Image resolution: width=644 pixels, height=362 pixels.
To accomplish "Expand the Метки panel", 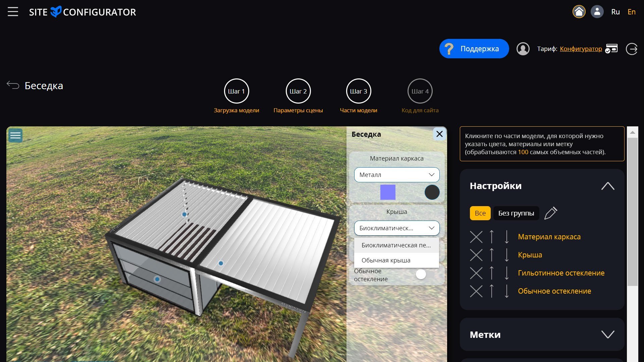I will 607,335.
